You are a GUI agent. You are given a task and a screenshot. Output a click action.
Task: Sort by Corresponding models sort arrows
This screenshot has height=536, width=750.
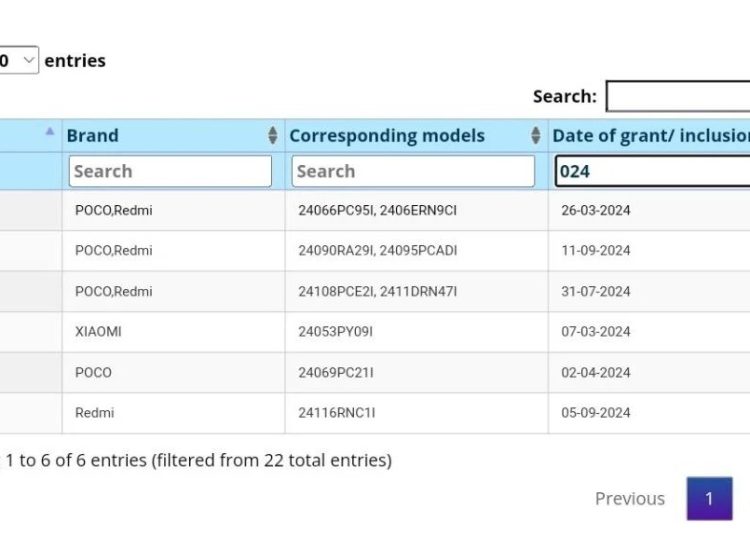[x=536, y=135]
